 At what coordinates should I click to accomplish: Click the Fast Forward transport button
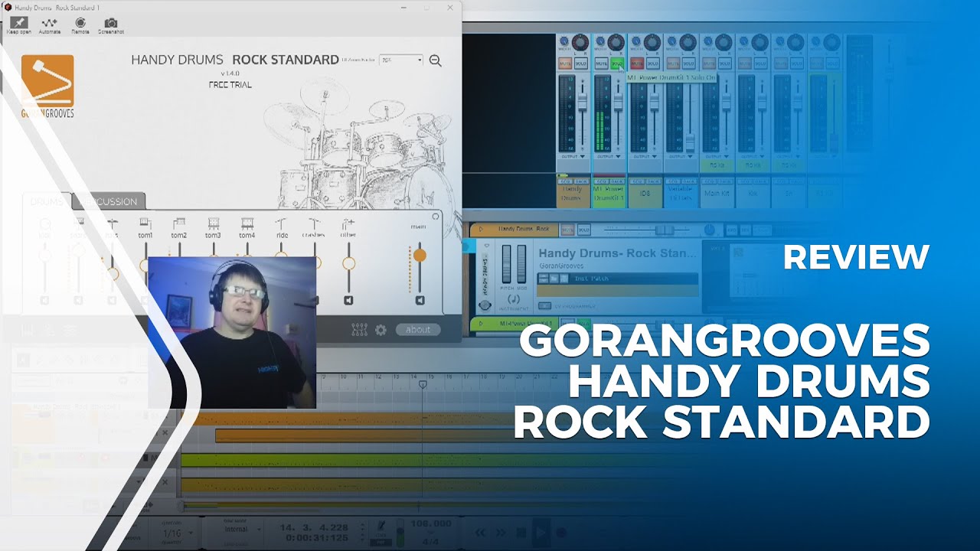coord(501,532)
